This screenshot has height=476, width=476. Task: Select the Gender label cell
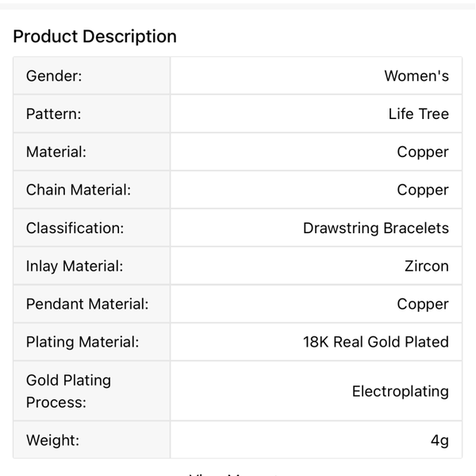point(54,76)
